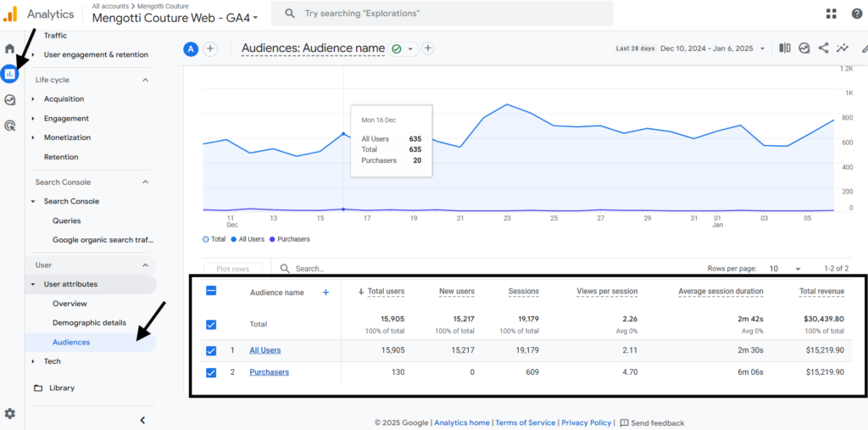Open Rows per page dropdown
The image size is (868, 430).
pyautogui.click(x=785, y=269)
